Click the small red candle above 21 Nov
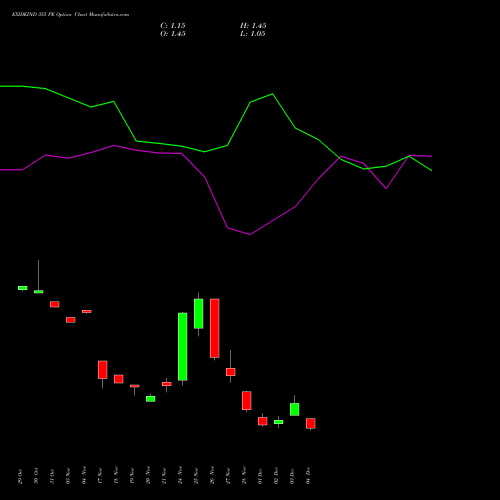The width and height of the screenshot is (500, 500). click(x=167, y=384)
